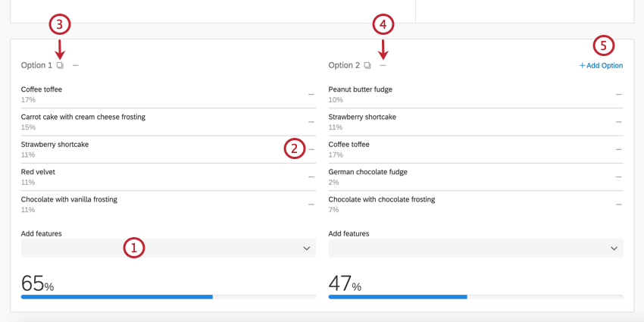Screen dimensions: 644x322
Task: Click the Add Option link
Action: pos(602,66)
